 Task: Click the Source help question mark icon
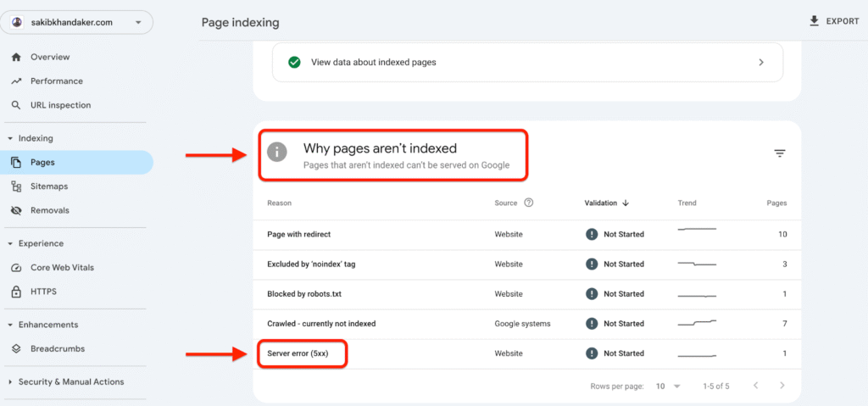pyautogui.click(x=529, y=203)
